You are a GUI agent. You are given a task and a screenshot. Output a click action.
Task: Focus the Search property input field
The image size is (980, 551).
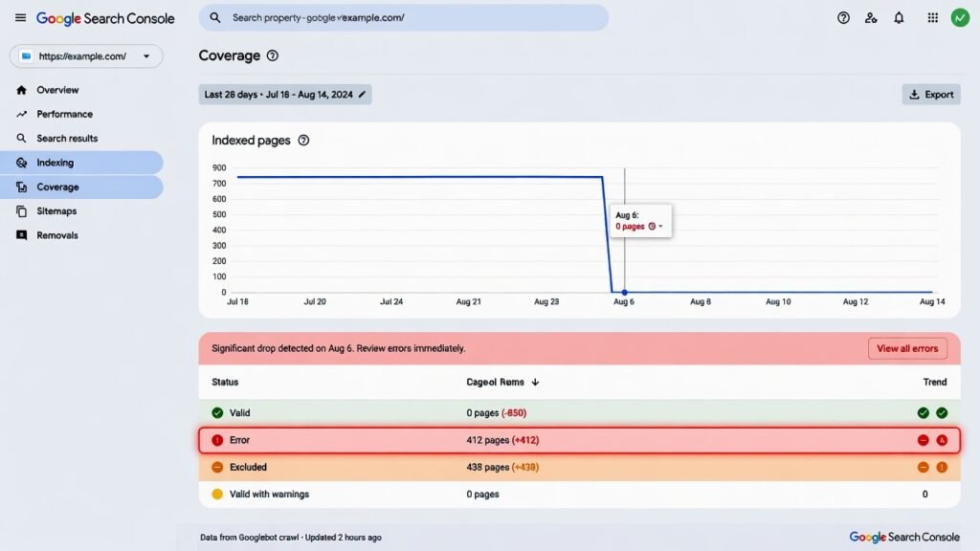pyautogui.click(x=403, y=17)
